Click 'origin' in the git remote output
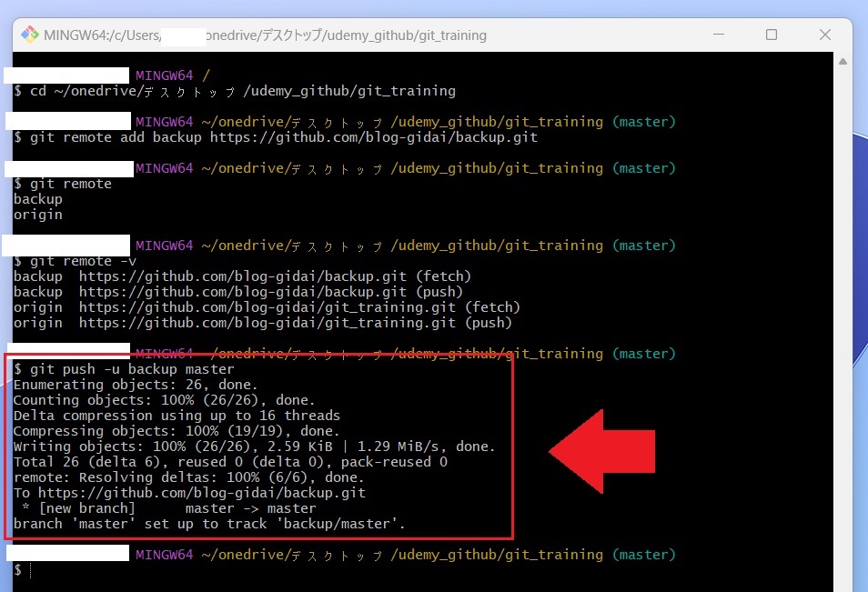868x592 pixels. tap(38, 215)
